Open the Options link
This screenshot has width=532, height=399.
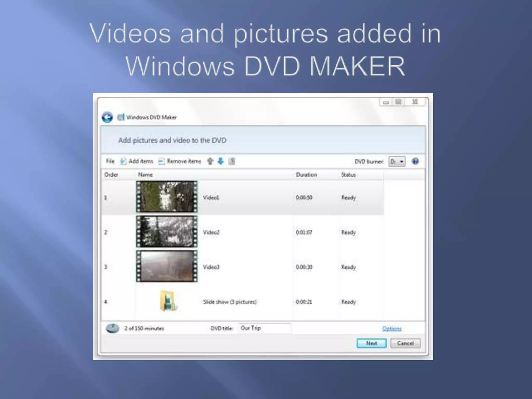click(x=392, y=329)
